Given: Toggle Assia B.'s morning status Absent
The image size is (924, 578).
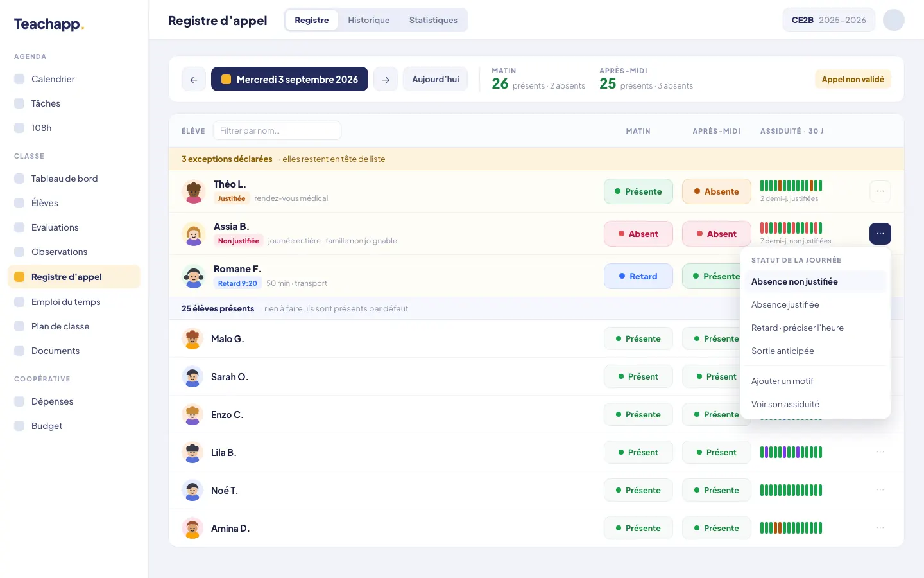Looking at the screenshot, I should [x=638, y=234].
